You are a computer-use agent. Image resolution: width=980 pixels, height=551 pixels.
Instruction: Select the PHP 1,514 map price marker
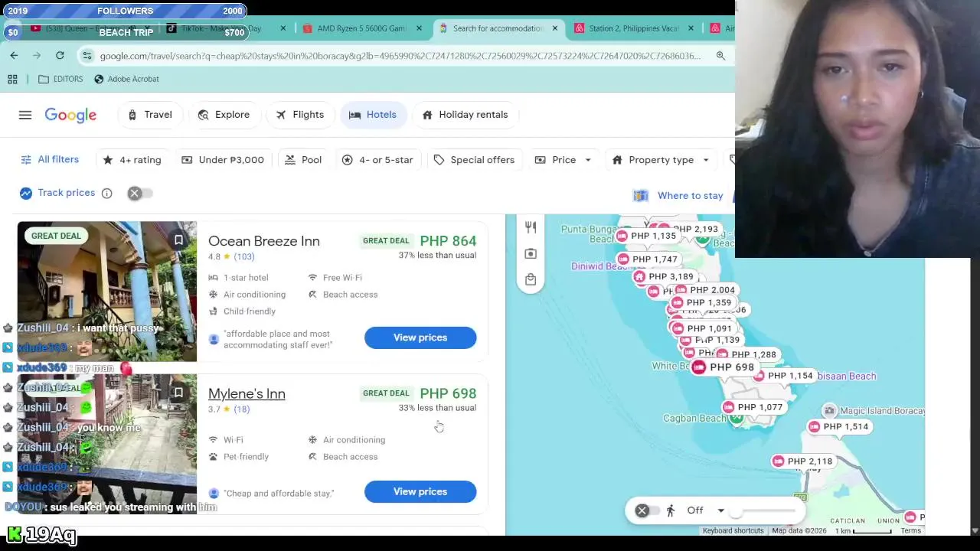[838, 426]
